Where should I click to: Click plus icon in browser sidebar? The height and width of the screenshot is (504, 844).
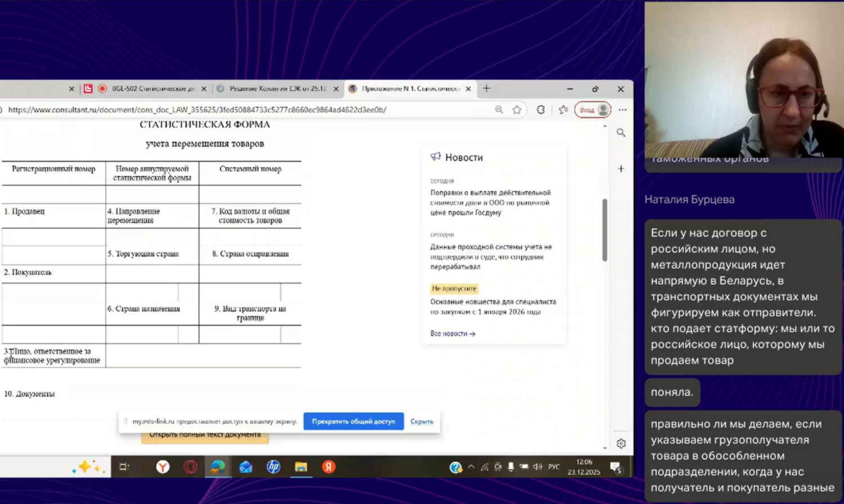(x=621, y=169)
